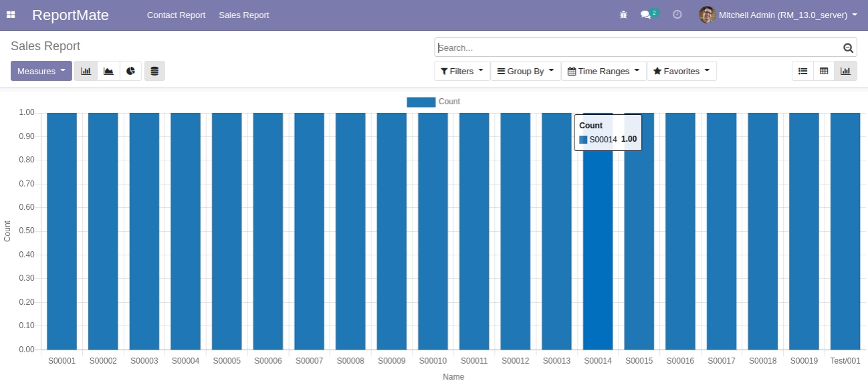Open the activities clock icon
The height and width of the screenshot is (385, 868).
pos(677,15)
